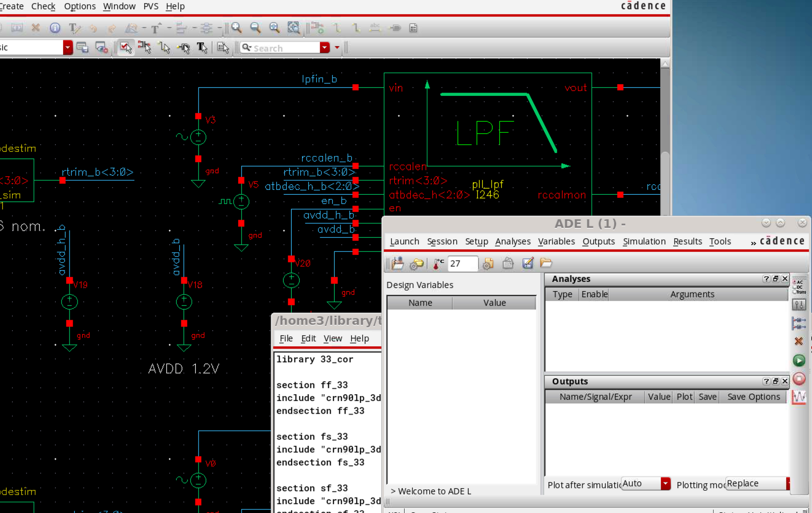Open the workspace dropdown arrow
The height and width of the screenshot is (513, 812).
coord(68,47)
